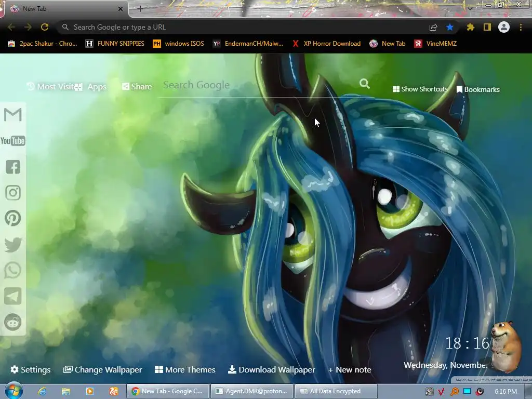Open the Twitter sidebar icon
The width and height of the screenshot is (532, 399).
pyautogui.click(x=13, y=245)
